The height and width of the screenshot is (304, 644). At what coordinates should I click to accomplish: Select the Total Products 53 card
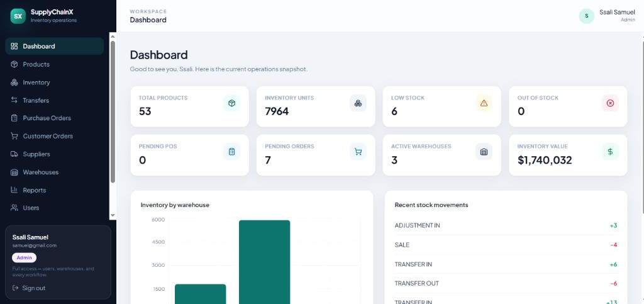(x=190, y=106)
